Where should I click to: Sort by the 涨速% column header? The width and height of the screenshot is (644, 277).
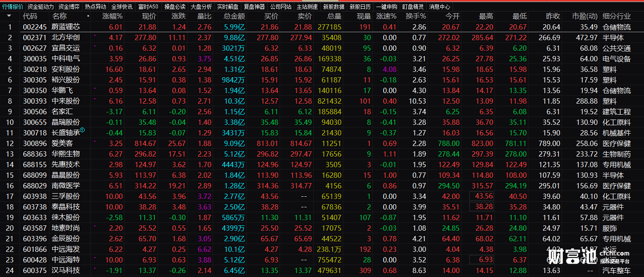[386, 16]
